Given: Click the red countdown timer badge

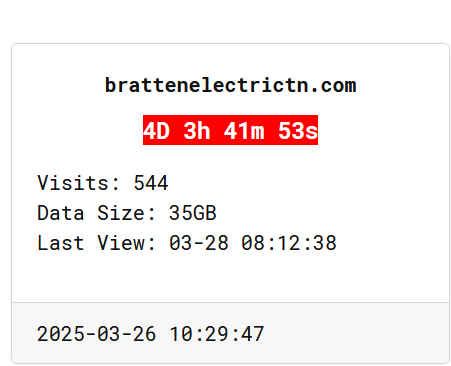Looking at the screenshot, I should click(x=230, y=130).
